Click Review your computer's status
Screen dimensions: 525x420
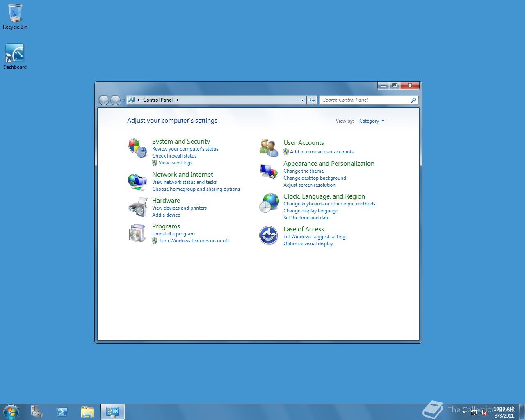click(x=185, y=149)
